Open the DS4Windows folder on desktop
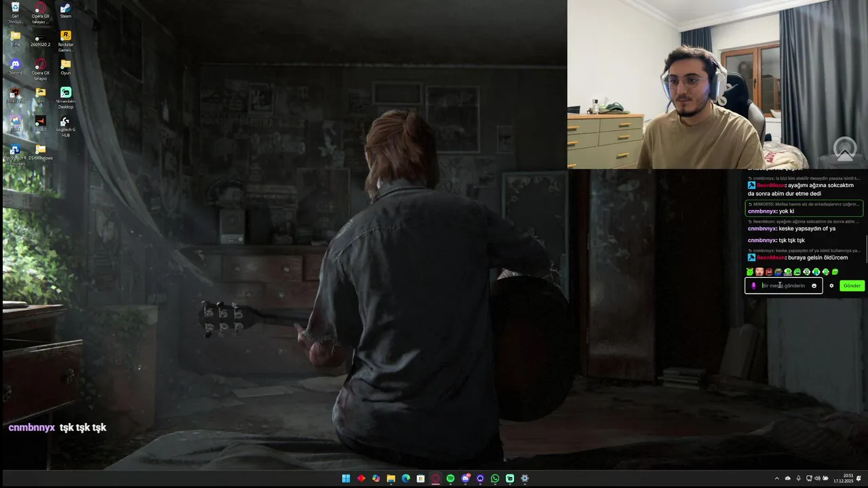Viewport: 868px width, 488px height. (40, 152)
